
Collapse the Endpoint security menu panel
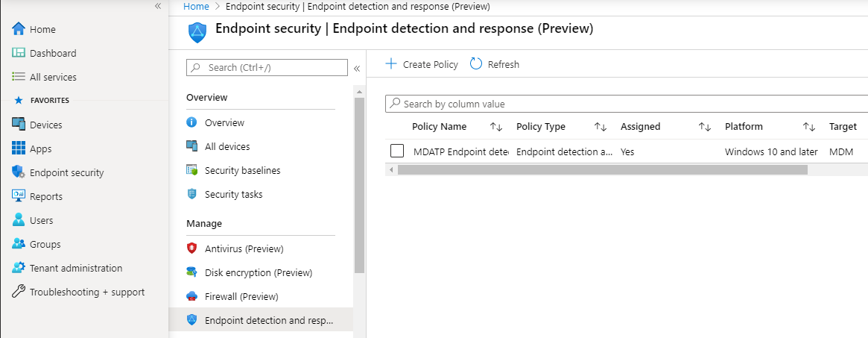pyautogui.click(x=357, y=68)
